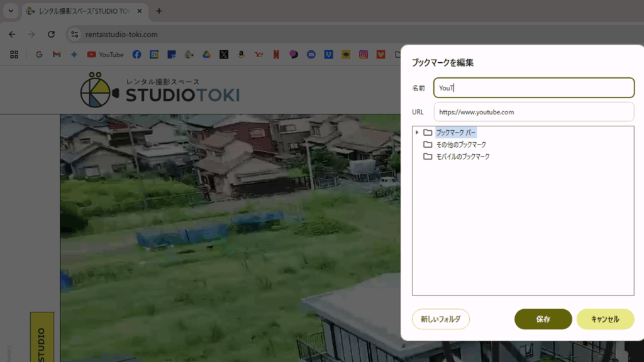Open the Instagram bookmark icon
This screenshot has width=644, height=362.
tap(363, 54)
